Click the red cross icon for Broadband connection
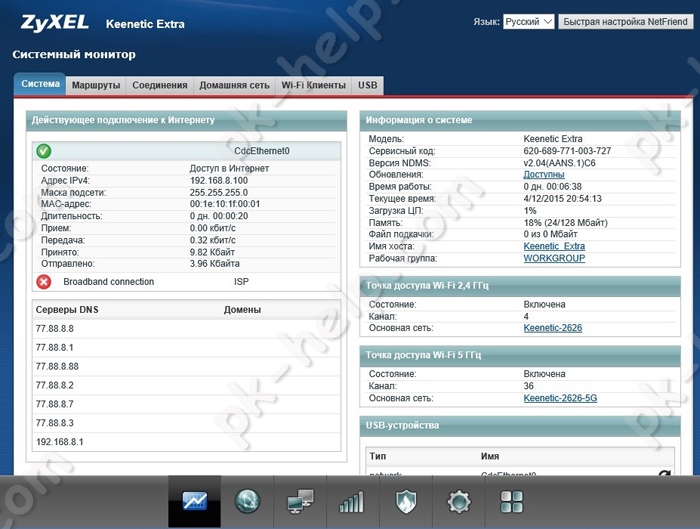 [x=44, y=282]
